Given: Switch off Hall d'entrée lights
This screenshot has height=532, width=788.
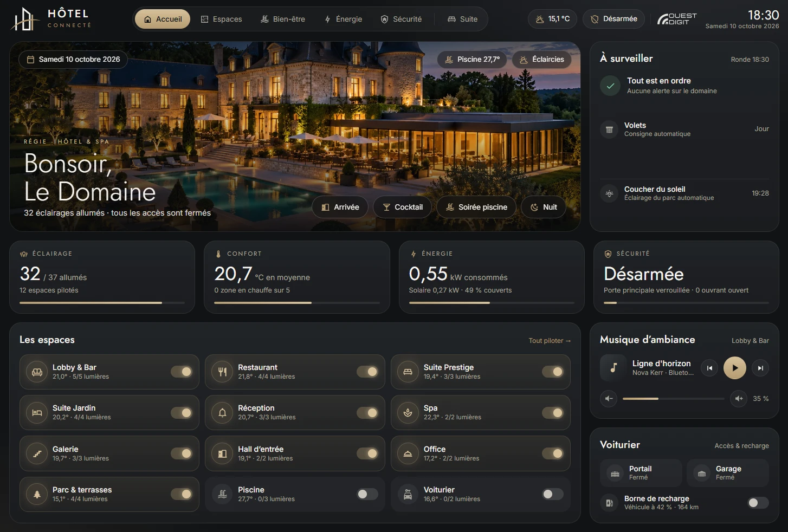Looking at the screenshot, I should (367, 453).
